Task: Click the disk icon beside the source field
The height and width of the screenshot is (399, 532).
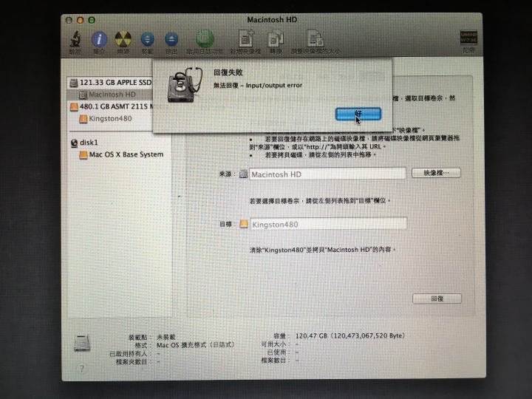Action: pos(243,174)
